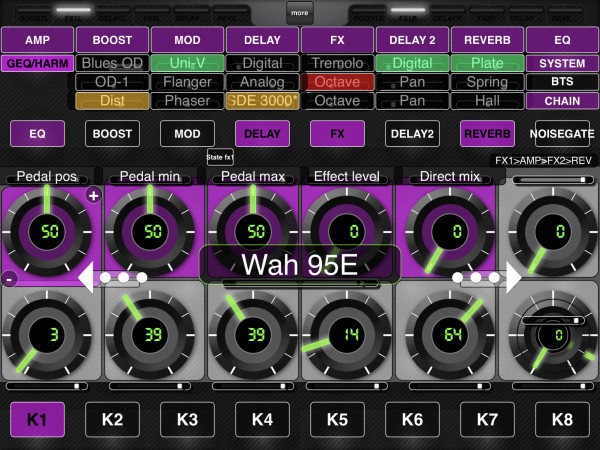Toggle the NOISEGATE button

click(562, 134)
